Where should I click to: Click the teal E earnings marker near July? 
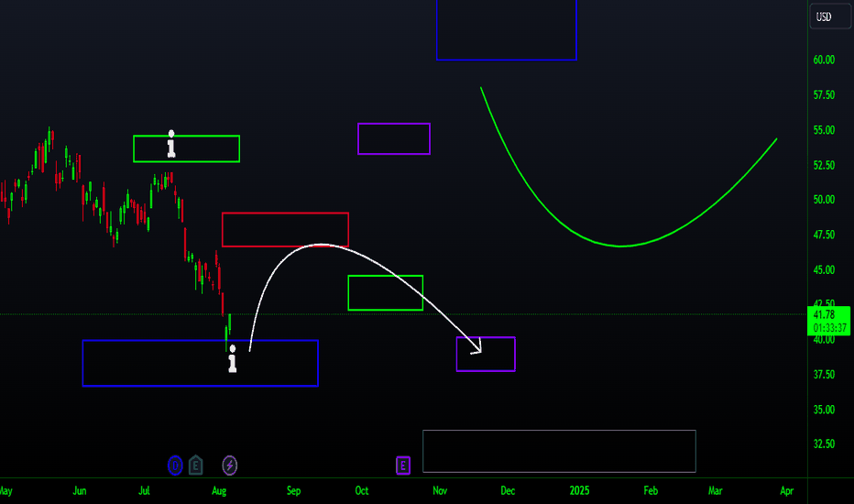(x=195, y=466)
